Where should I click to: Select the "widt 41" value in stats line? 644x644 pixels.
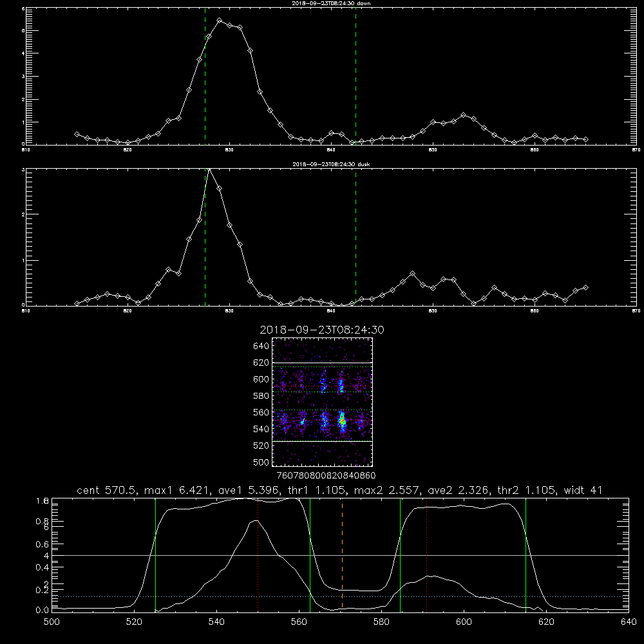coord(583,490)
